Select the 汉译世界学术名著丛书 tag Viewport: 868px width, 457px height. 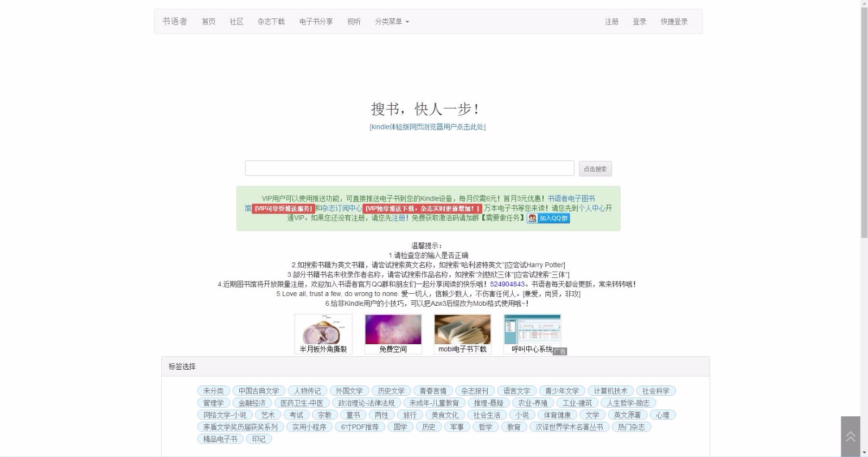tap(569, 427)
